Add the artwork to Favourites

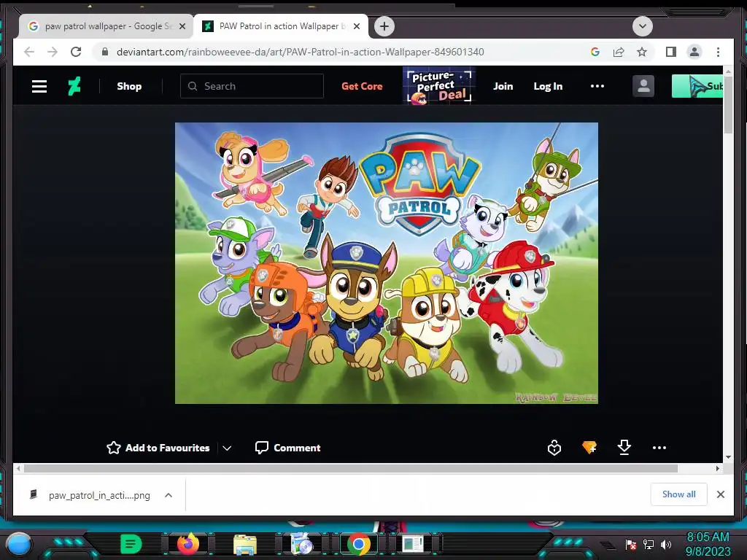(x=158, y=448)
